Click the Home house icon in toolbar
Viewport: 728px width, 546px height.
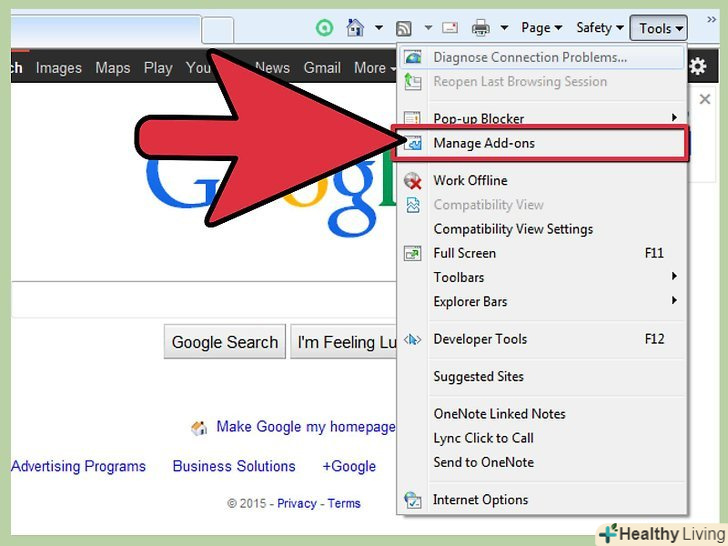click(355, 28)
